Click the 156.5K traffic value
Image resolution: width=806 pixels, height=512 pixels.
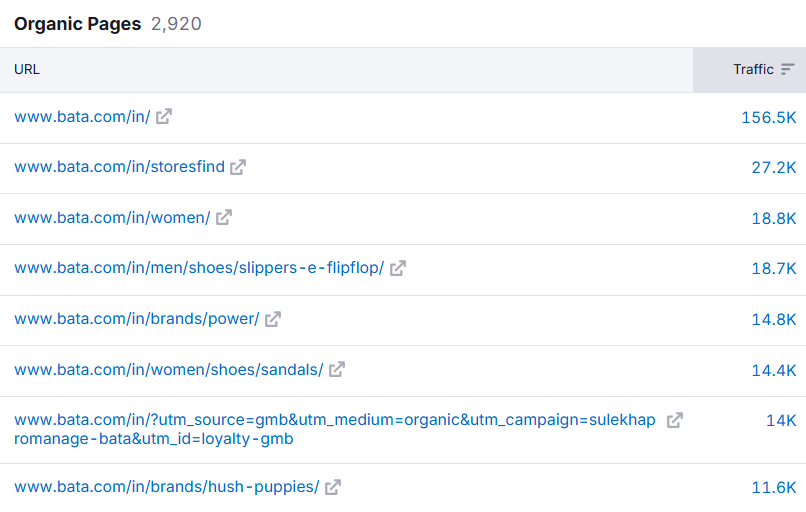[768, 118]
